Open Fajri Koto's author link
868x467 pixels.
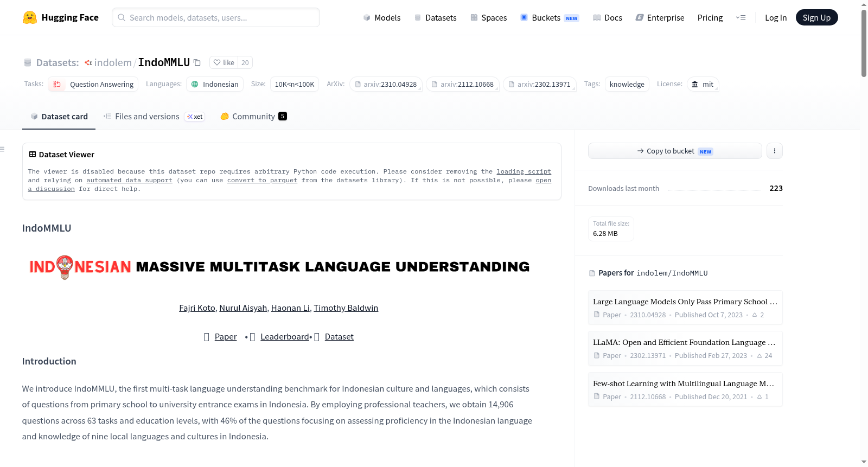pyautogui.click(x=197, y=308)
